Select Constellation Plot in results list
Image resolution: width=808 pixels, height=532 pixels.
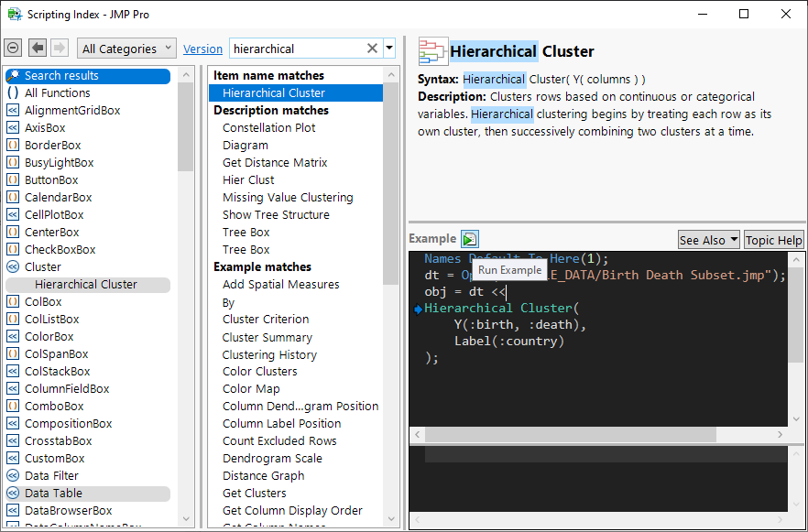coord(268,128)
